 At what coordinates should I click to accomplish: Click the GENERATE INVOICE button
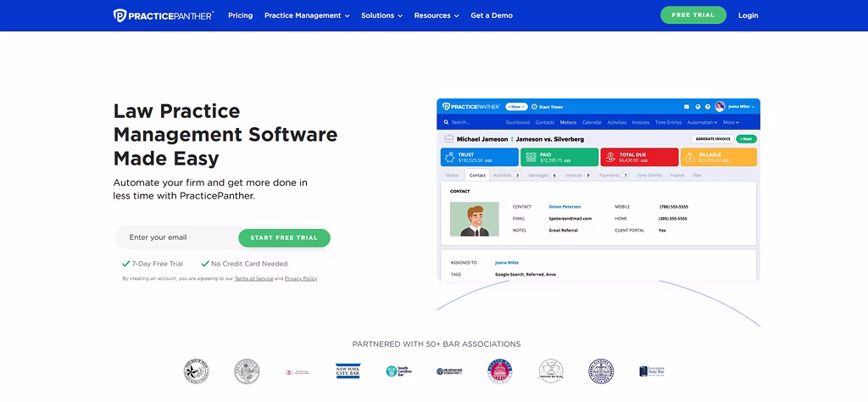(x=712, y=139)
